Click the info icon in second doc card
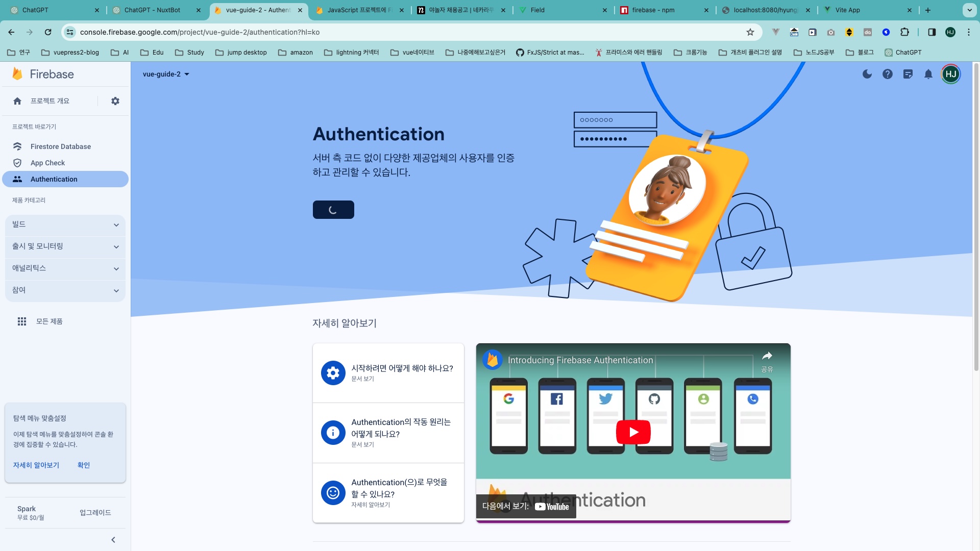980x551 pixels. [x=333, y=433]
